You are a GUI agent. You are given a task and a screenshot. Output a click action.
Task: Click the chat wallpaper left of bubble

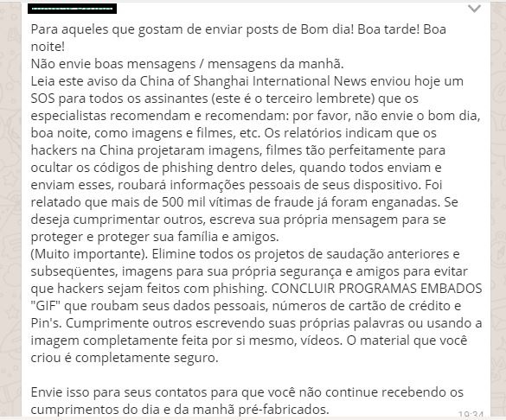tap(10, 209)
